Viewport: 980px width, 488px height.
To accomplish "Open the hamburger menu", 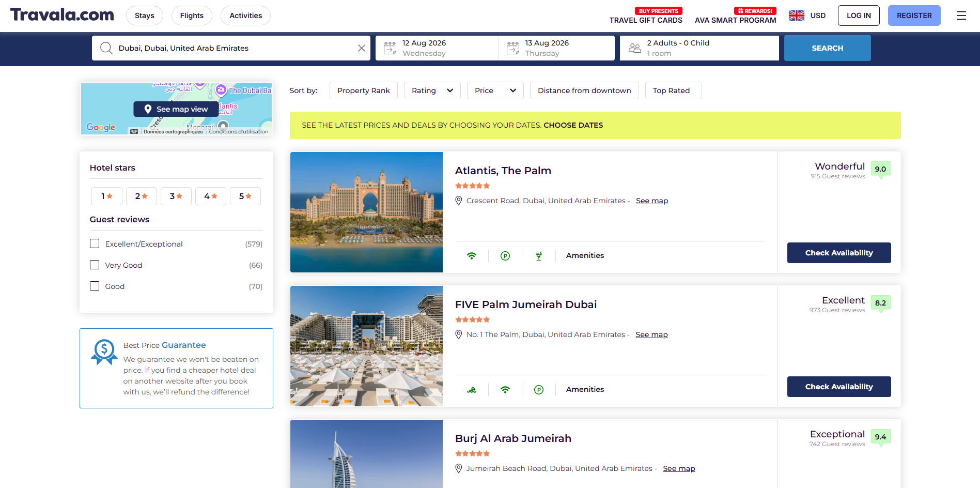I will click(961, 16).
